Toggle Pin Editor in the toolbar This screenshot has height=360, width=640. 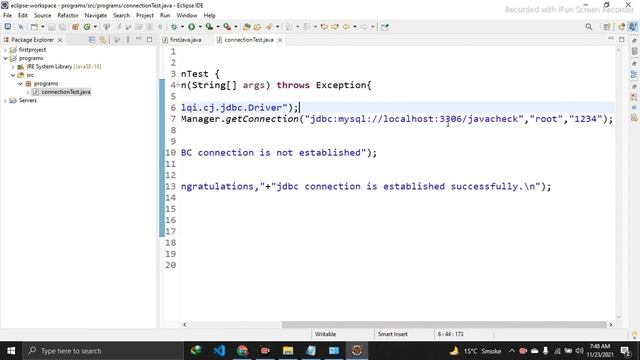(384, 27)
